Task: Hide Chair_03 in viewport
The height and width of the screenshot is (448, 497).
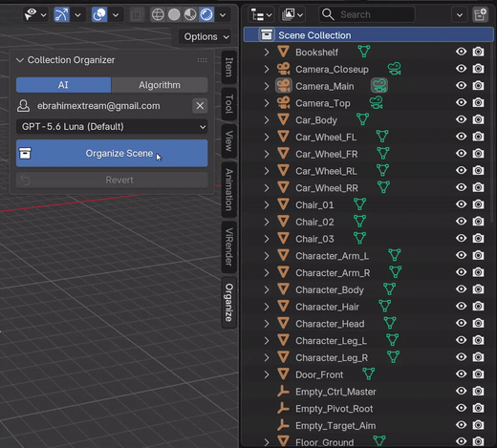Action: pos(461,238)
